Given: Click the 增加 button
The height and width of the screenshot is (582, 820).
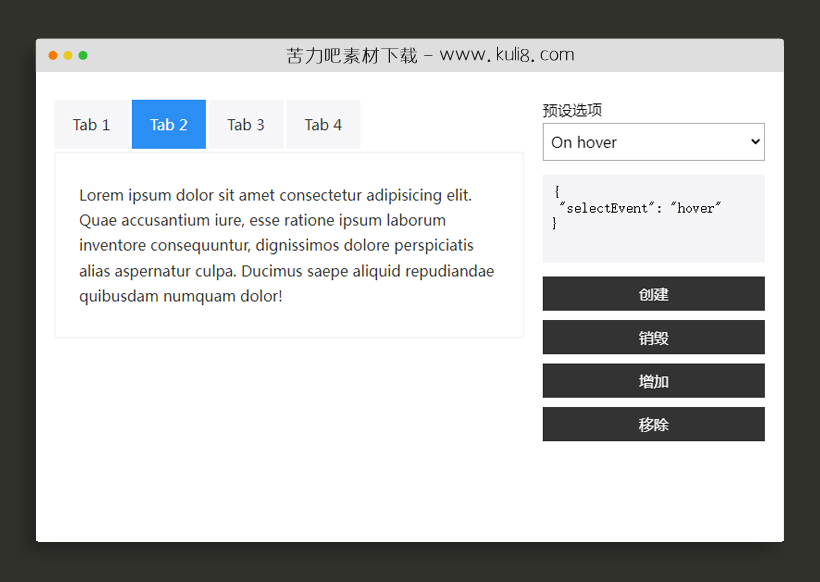Looking at the screenshot, I should pos(653,381).
